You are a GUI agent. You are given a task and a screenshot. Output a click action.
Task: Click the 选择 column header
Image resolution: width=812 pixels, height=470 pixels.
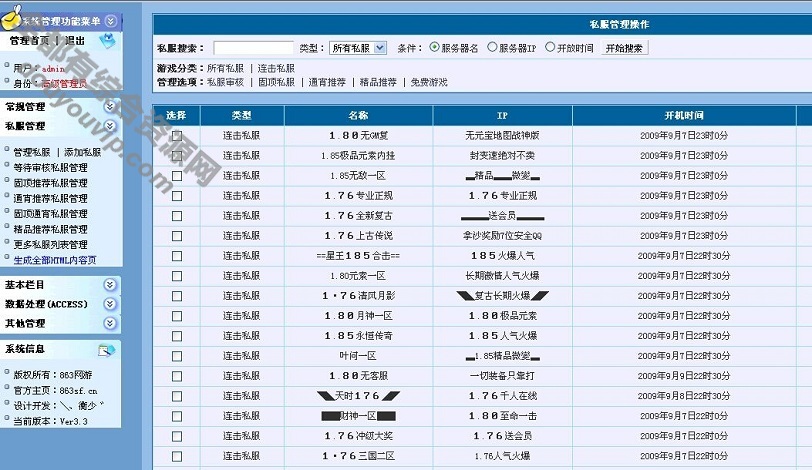pos(176,115)
